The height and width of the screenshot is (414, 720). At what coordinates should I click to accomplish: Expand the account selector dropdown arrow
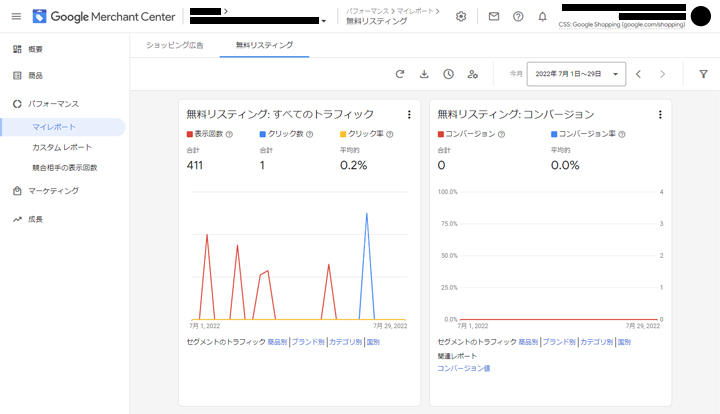tap(323, 21)
